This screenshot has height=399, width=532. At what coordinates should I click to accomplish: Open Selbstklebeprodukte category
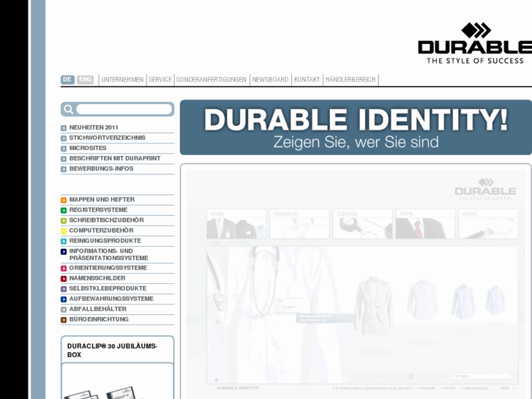coord(108,288)
